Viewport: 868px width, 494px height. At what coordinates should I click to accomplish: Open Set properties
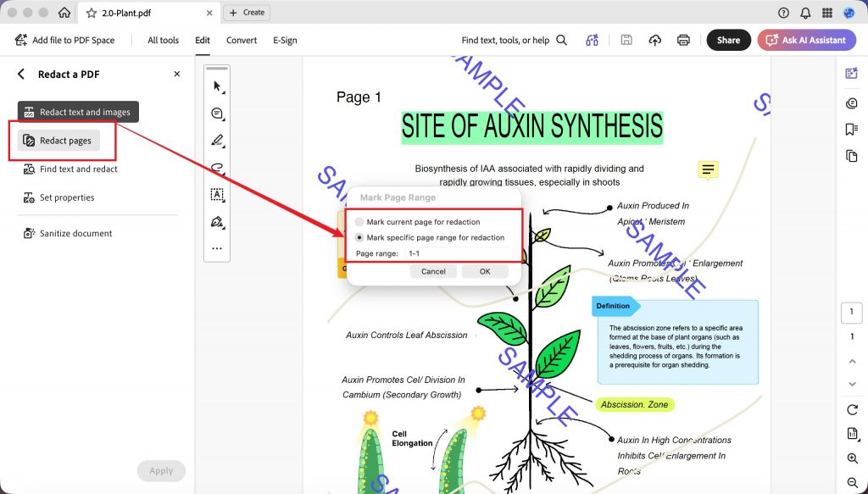pos(58,197)
